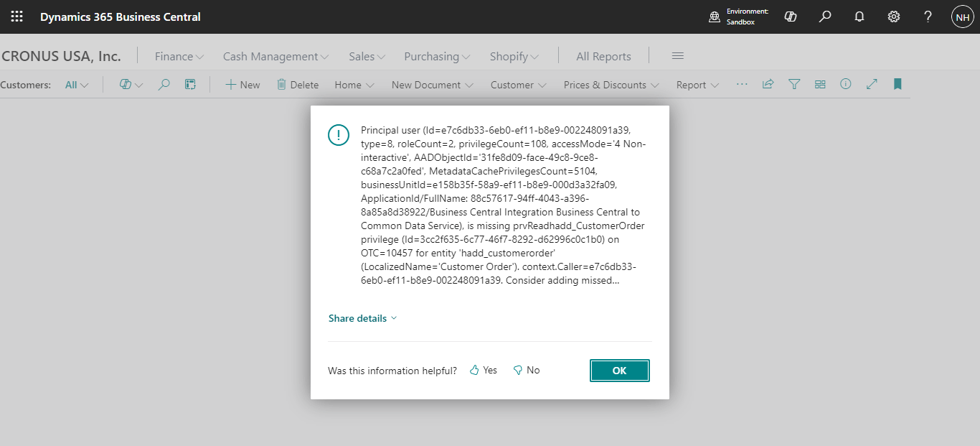The height and width of the screenshot is (446, 980).
Task: Click the Environment Sandbox indicator icon
Action: [715, 17]
